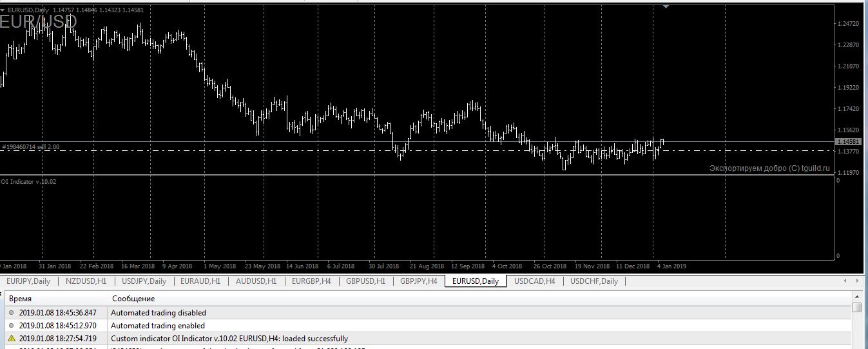Click the OI Indicator v.10.02 label
The image size is (868, 349).
coord(28,181)
